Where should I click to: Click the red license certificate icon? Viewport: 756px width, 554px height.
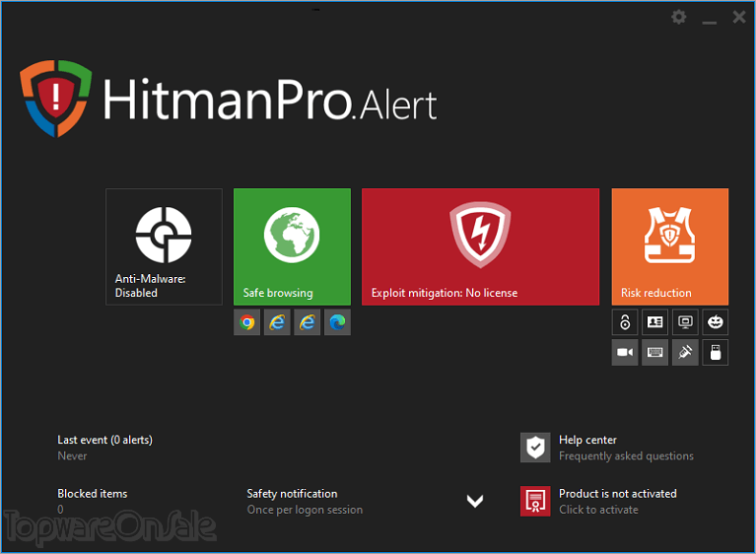coord(535,501)
